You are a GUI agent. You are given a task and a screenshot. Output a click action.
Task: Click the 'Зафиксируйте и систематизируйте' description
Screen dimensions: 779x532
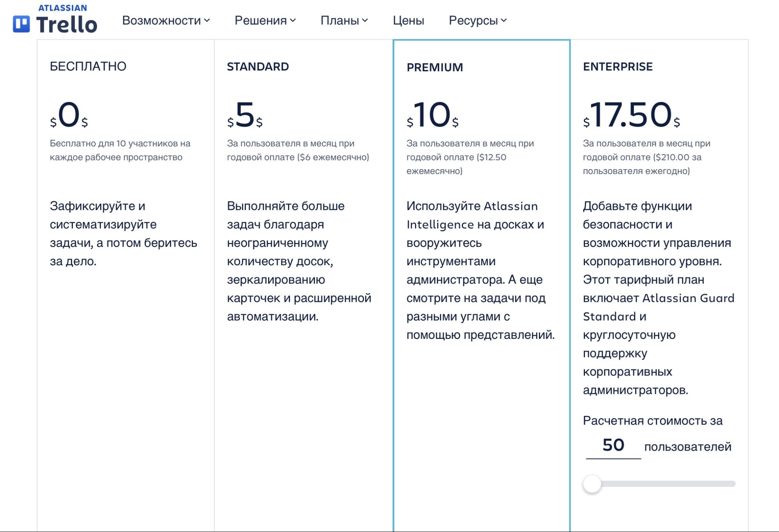pyautogui.click(x=124, y=233)
